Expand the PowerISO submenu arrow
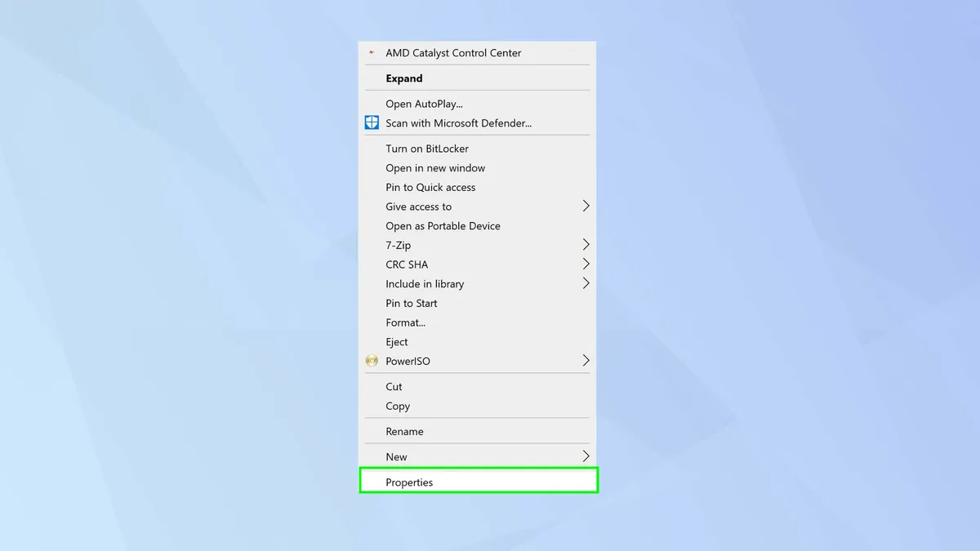980x551 pixels. tap(586, 361)
